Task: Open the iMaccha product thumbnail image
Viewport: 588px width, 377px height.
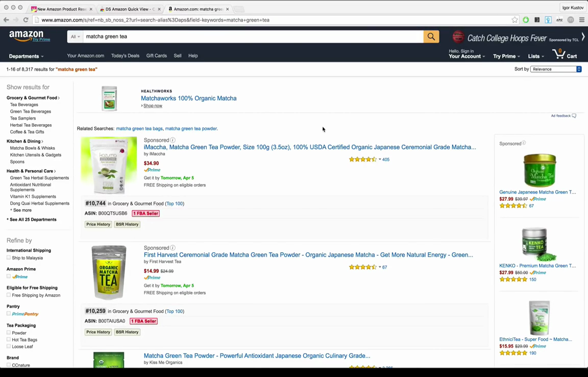Action: pos(109,165)
